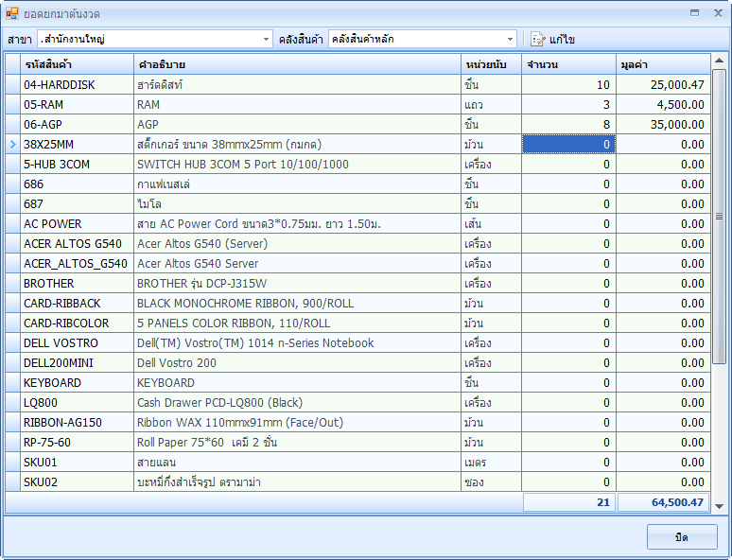Maximize the opening balance window
Image resolution: width=732 pixels, height=560 pixels.
point(695,13)
